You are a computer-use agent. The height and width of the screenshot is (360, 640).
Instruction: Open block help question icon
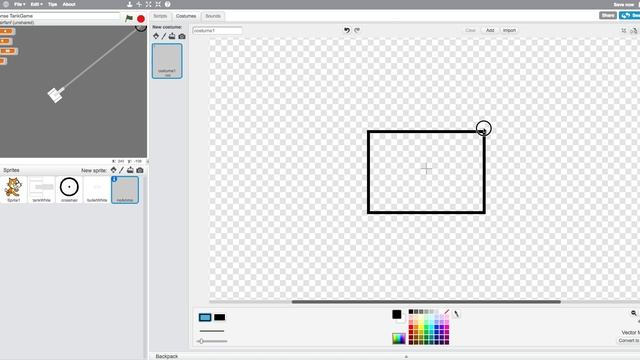point(167,4)
